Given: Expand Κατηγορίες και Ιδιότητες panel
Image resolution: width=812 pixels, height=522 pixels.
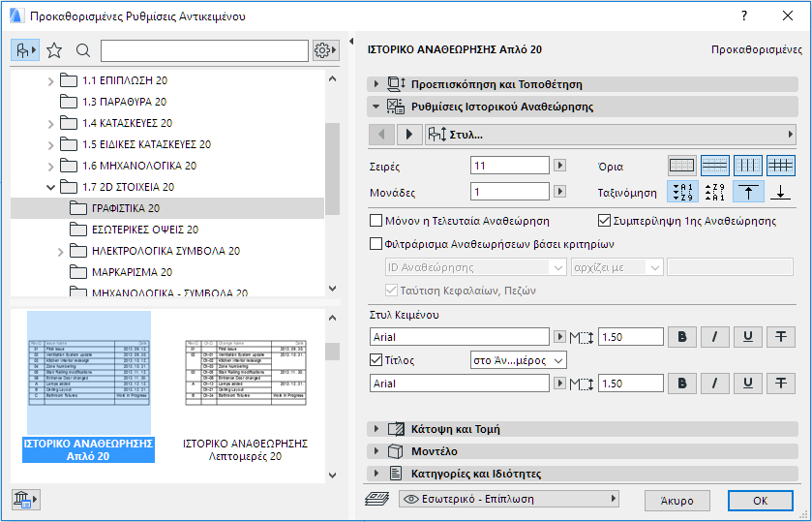Looking at the screenshot, I should click(x=376, y=474).
